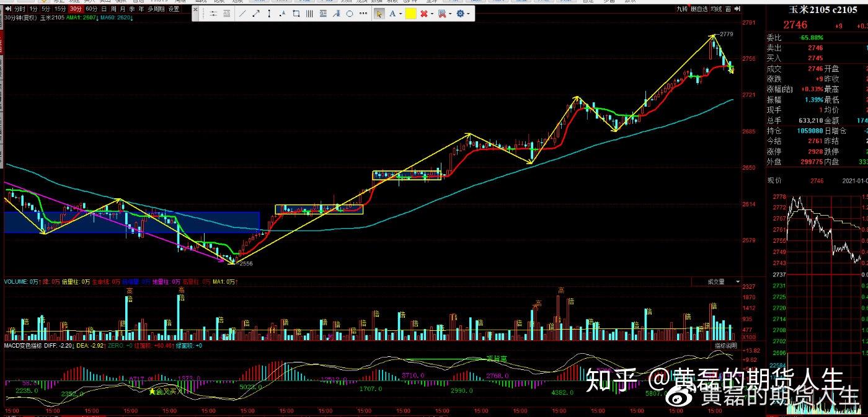Open the 指标说明 indicator description link
868x417 pixels.
(x=726, y=345)
